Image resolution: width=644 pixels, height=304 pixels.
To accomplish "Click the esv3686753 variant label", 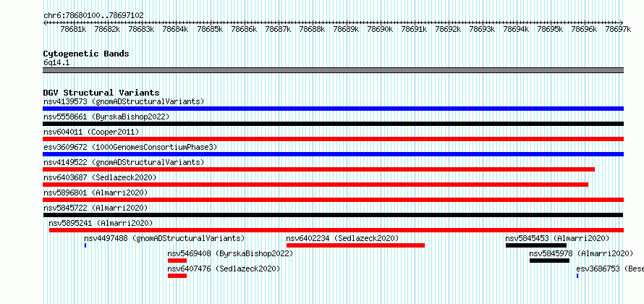I will coord(610,269).
